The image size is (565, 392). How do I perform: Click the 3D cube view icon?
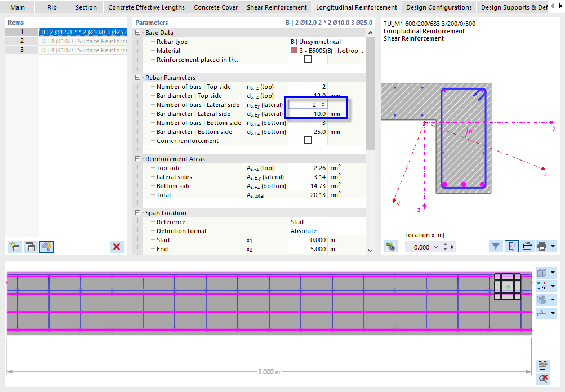[542, 273]
